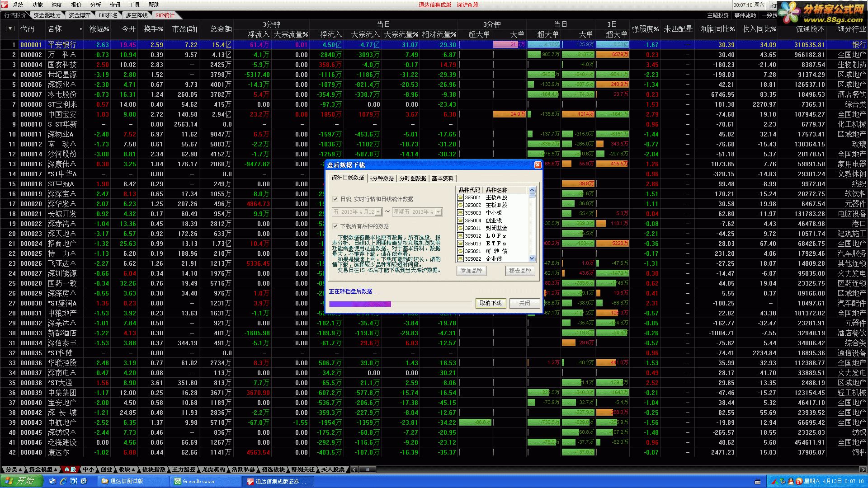Viewport: 868px width, 488px height.
Task: Open the 系统 menu
Action: point(18,5)
